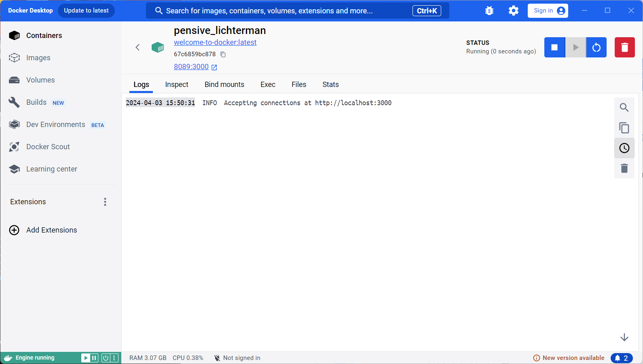Maximize the Docker Desktop window
This screenshot has height=364, width=643.
tap(607, 11)
